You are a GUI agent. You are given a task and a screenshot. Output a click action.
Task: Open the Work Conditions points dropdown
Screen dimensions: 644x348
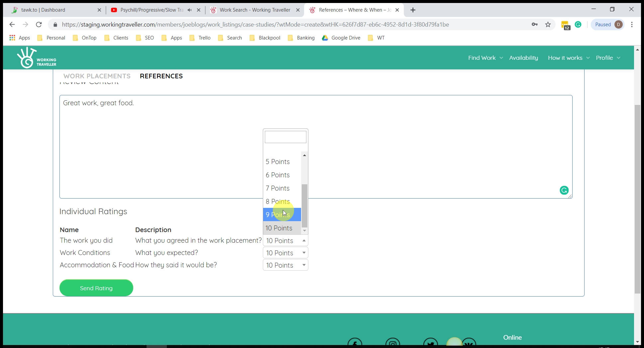pyautogui.click(x=285, y=253)
